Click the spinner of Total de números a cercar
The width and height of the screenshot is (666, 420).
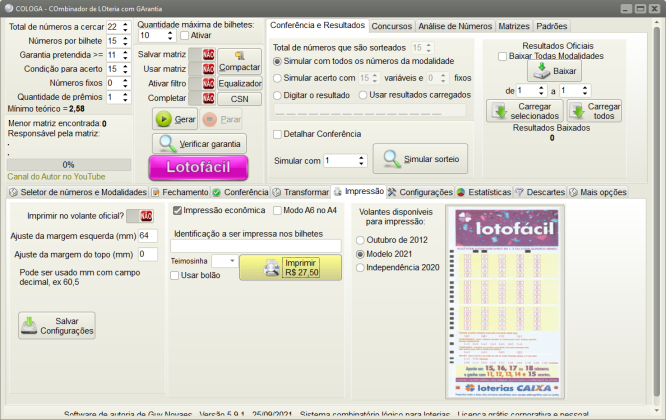125,27
